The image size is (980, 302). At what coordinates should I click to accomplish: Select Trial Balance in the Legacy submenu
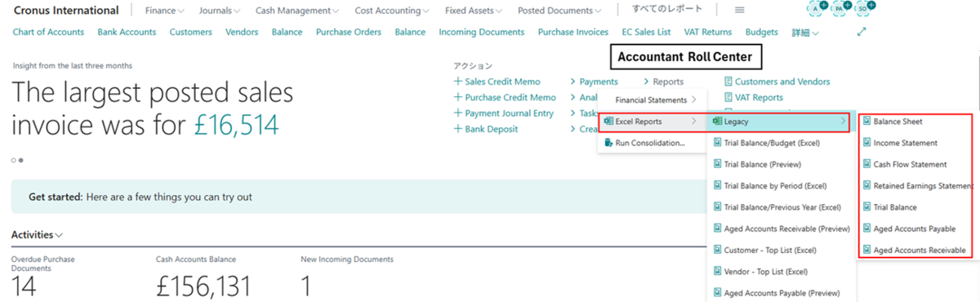[x=895, y=207]
